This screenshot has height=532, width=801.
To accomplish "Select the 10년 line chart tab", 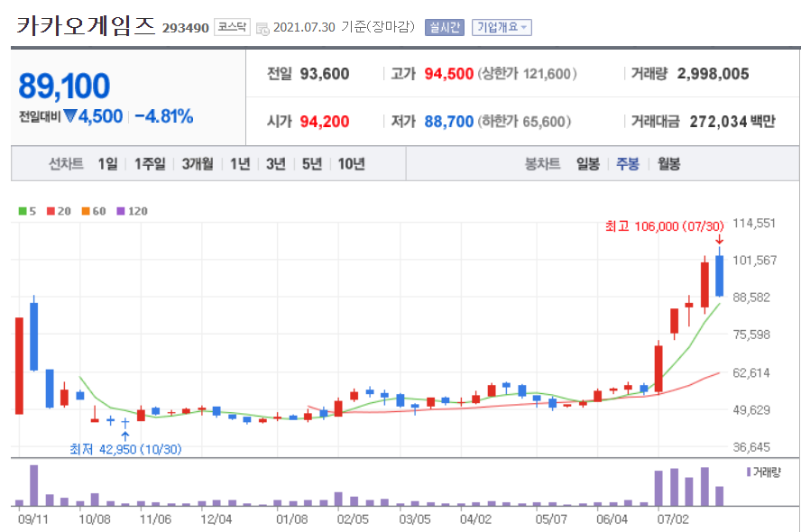I will click(352, 164).
